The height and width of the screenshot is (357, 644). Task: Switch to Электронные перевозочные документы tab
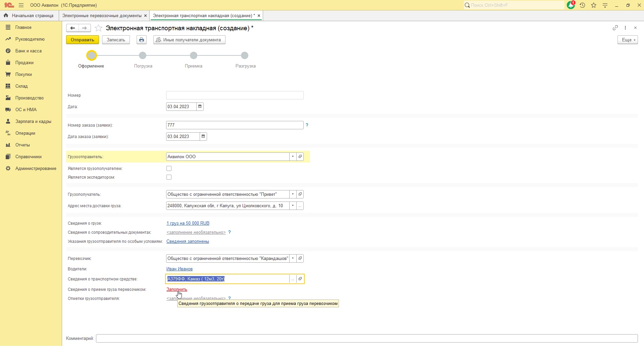[102, 15]
